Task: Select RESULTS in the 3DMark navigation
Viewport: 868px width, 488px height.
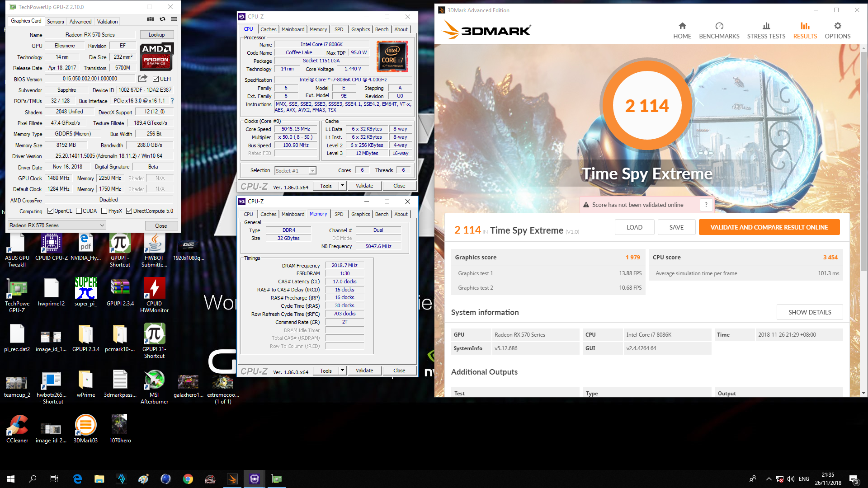Action: (x=805, y=30)
